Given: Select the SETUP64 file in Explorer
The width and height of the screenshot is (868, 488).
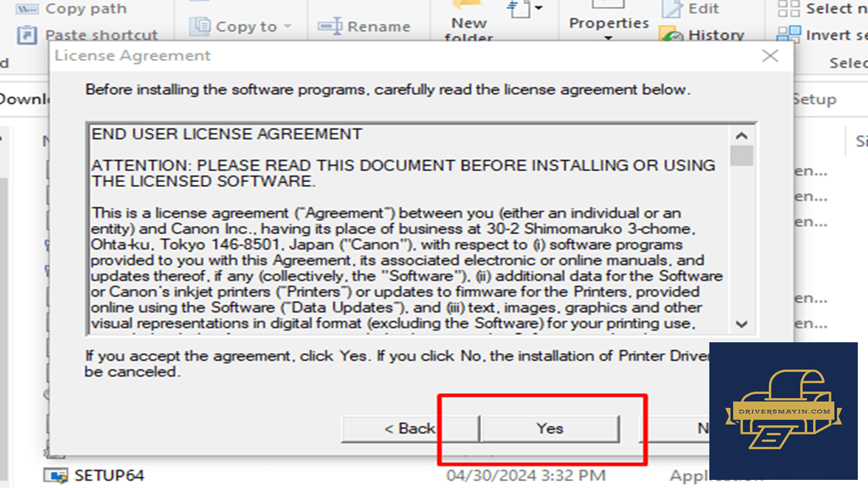Looking at the screenshot, I should point(95,476).
